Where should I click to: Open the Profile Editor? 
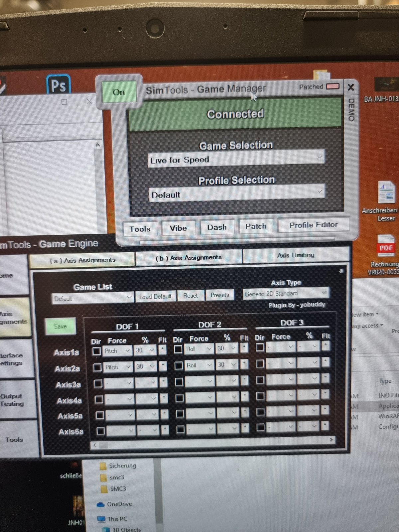314,225
